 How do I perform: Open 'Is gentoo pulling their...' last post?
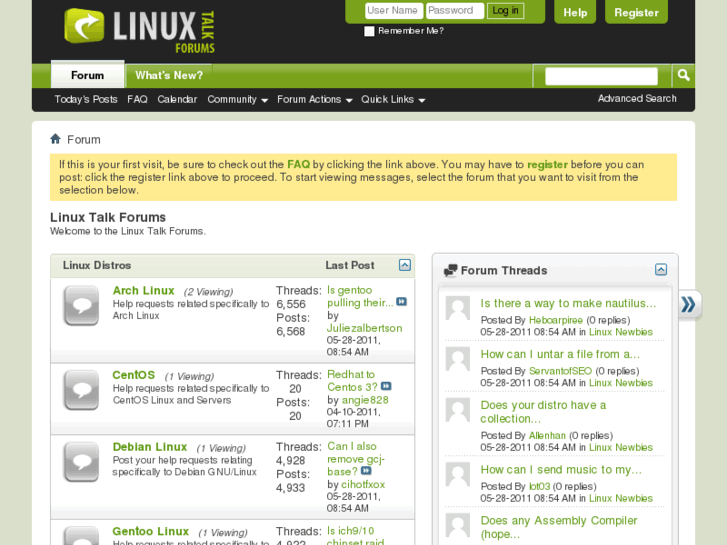(x=360, y=296)
